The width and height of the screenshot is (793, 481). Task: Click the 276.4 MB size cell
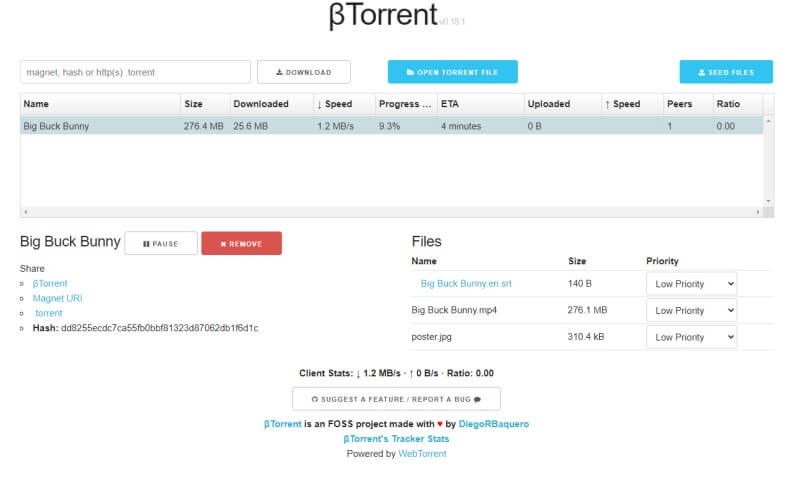[203, 126]
